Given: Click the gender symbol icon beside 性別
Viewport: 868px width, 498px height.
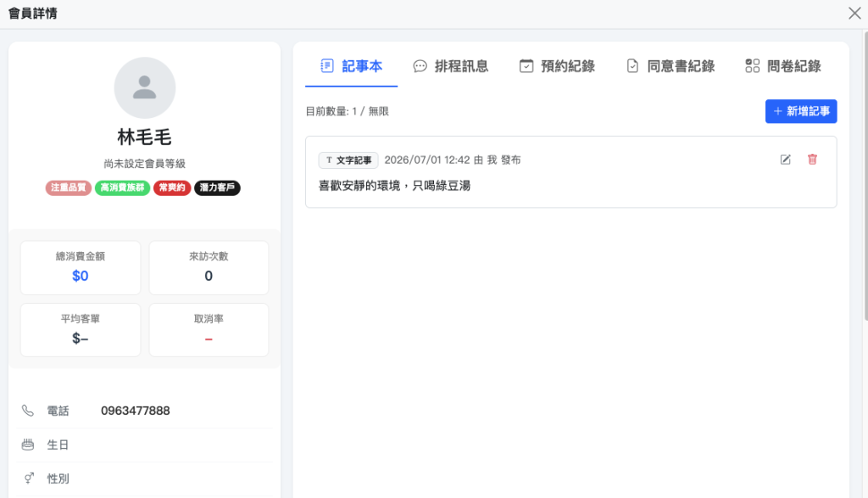Looking at the screenshot, I should [29, 478].
